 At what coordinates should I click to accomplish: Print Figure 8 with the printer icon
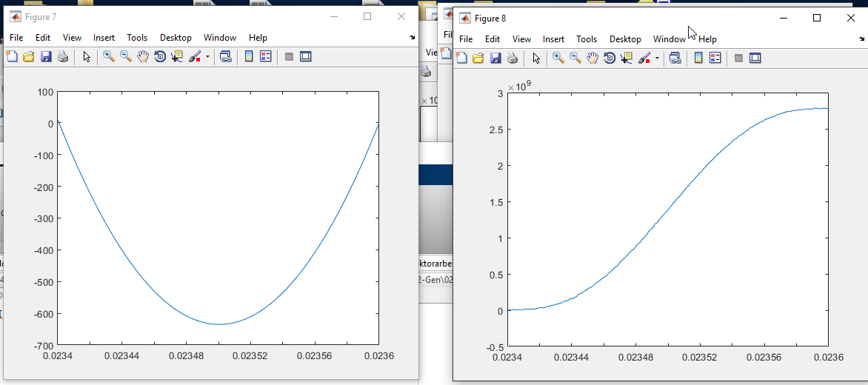click(513, 58)
